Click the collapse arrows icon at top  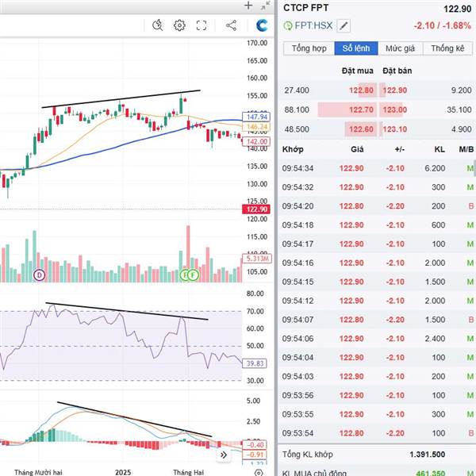pyautogui.click(x=265, y=6)
